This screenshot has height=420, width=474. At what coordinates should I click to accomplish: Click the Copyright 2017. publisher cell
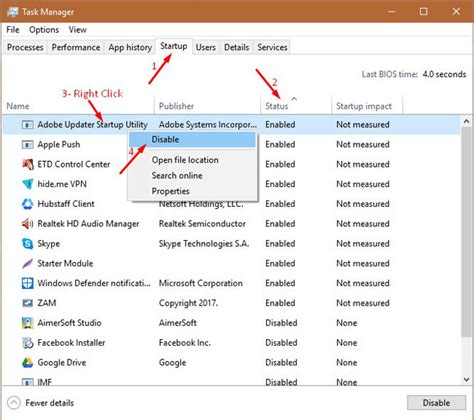(188, 303)
